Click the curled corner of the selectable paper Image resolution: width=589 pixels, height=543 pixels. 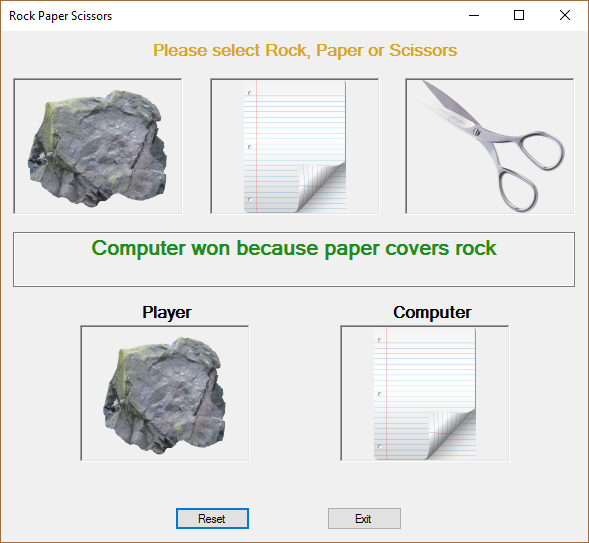(x=321, y=186)
